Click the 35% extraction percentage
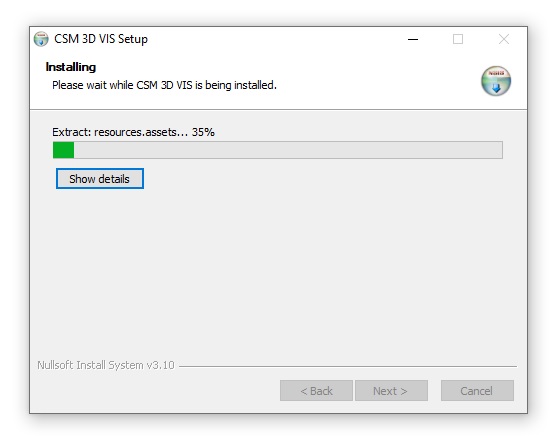 coord(203,132)
